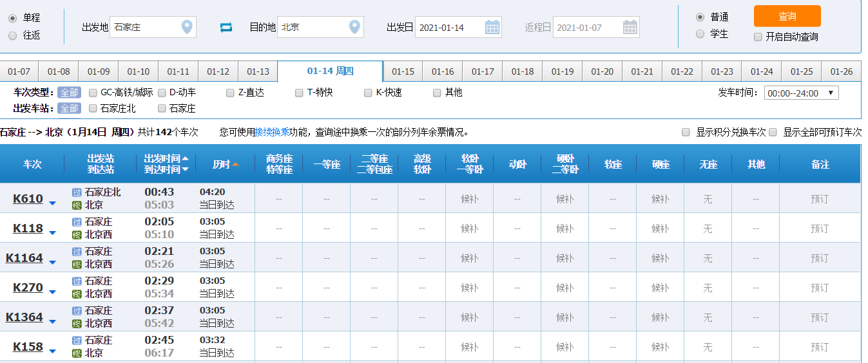Image resolution: width=868 pixels, height=363 pixels.
Task: Sort by duration using 历时 arrow
Action: click(x=236, y=164)
